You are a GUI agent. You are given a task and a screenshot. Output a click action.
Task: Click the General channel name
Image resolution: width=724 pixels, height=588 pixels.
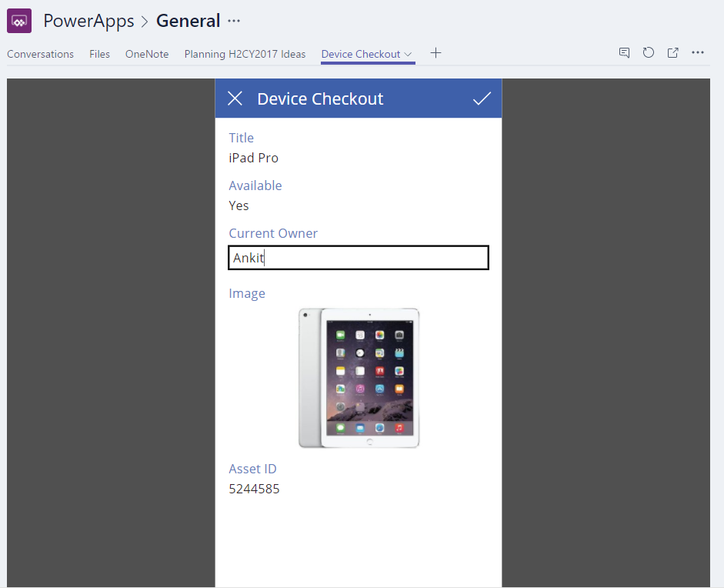(188, 21)
